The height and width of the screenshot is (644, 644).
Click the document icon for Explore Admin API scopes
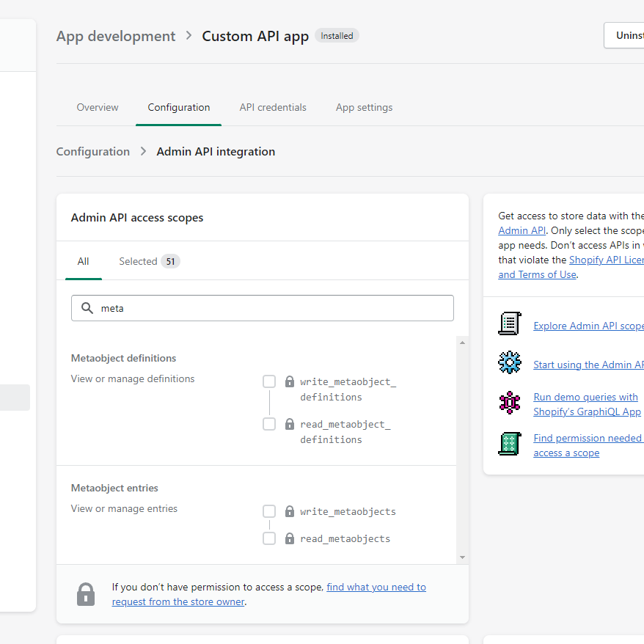(x=510, y=323)
